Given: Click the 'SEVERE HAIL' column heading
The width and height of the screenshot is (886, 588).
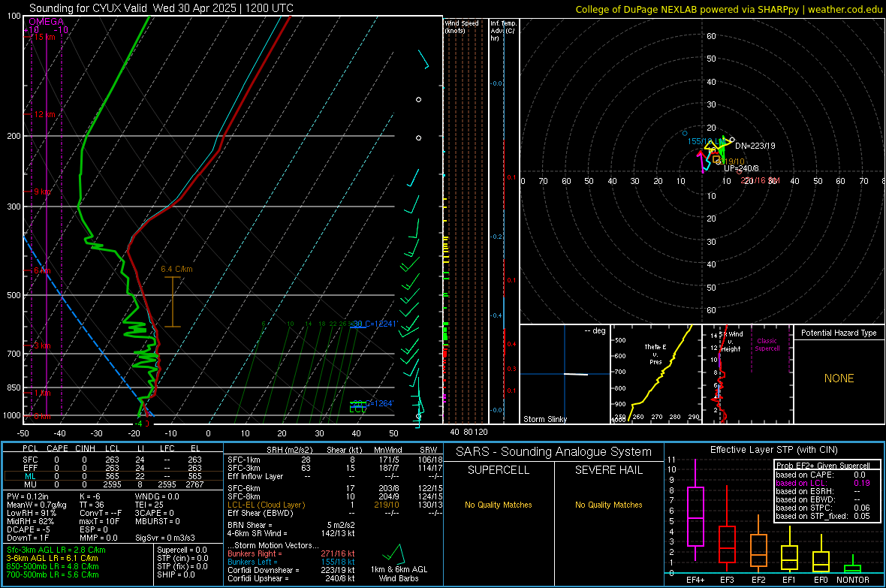Looking at the screenshot, I should coord(608,470).
